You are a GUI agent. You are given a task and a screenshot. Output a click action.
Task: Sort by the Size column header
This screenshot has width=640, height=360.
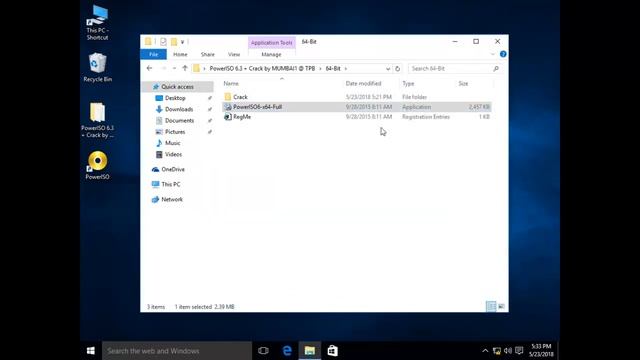(463, 83)
